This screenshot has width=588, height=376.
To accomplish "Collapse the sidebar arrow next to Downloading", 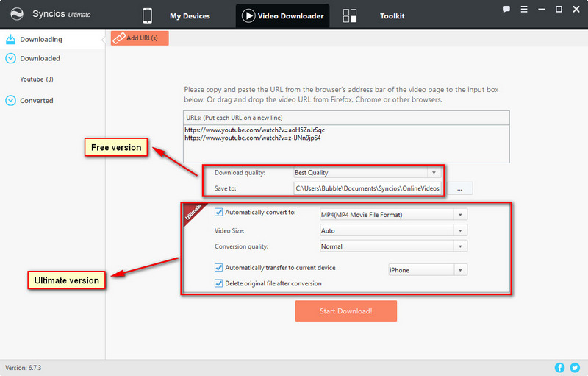I will pyautogui.click(x=103, y=40).
